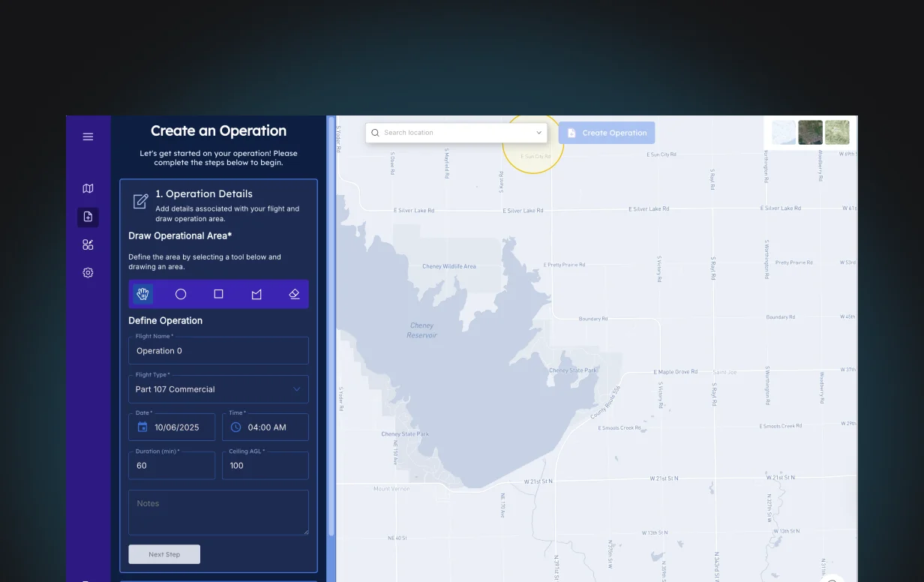This screenshot has height=582, width=924.
Task: Open the map view sidebar icon
Action: pos(88,188)
